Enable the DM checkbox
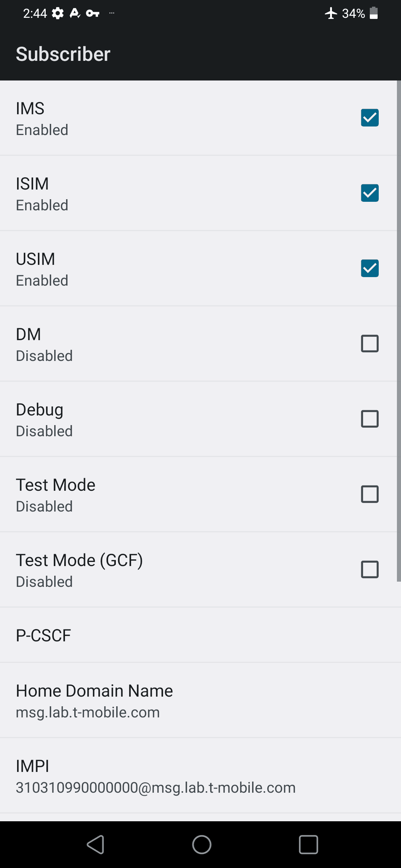 [x=369, y=343]
